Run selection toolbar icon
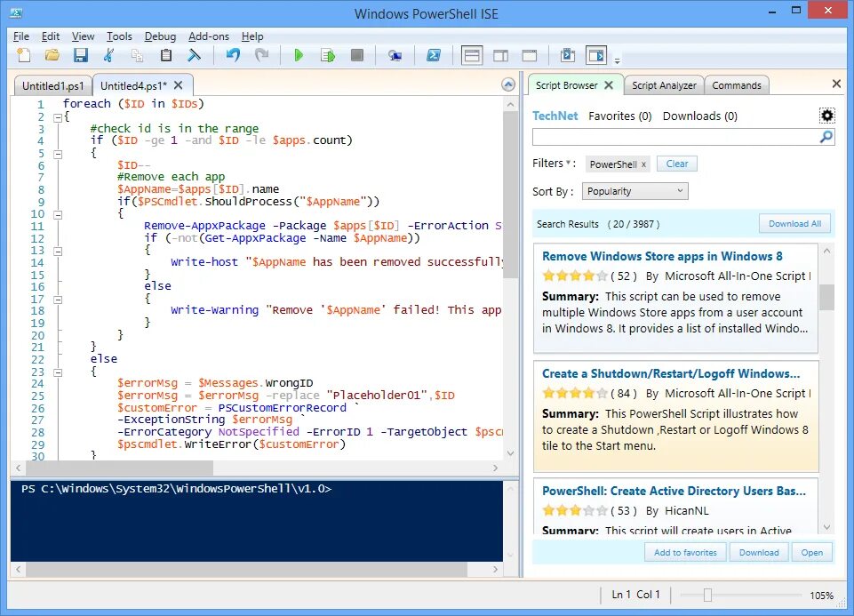 tap(328, 55)
